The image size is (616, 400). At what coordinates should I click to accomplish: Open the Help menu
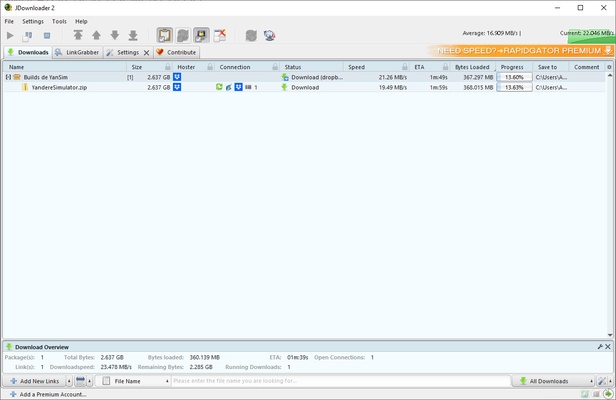pyautogui.click(x=81, y=21)
